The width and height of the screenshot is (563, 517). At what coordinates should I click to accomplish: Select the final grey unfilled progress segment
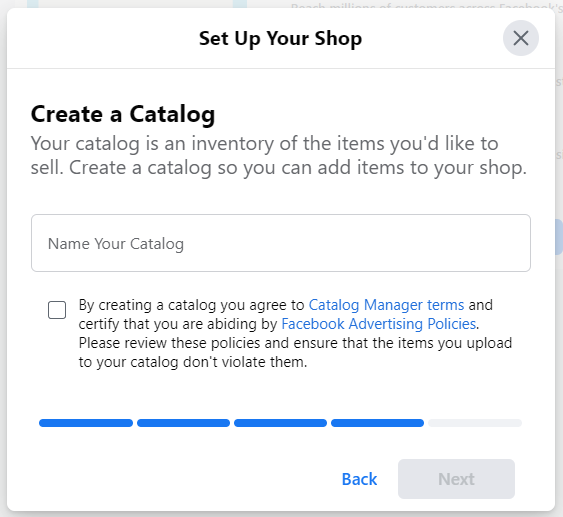[475, 423]
